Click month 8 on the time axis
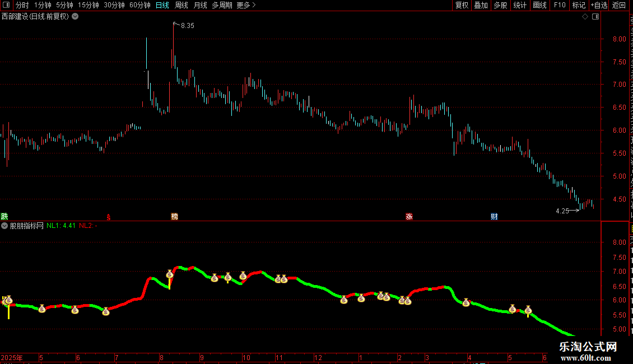Viewport: 633px width, 364px height. click(x=161, y=357)
